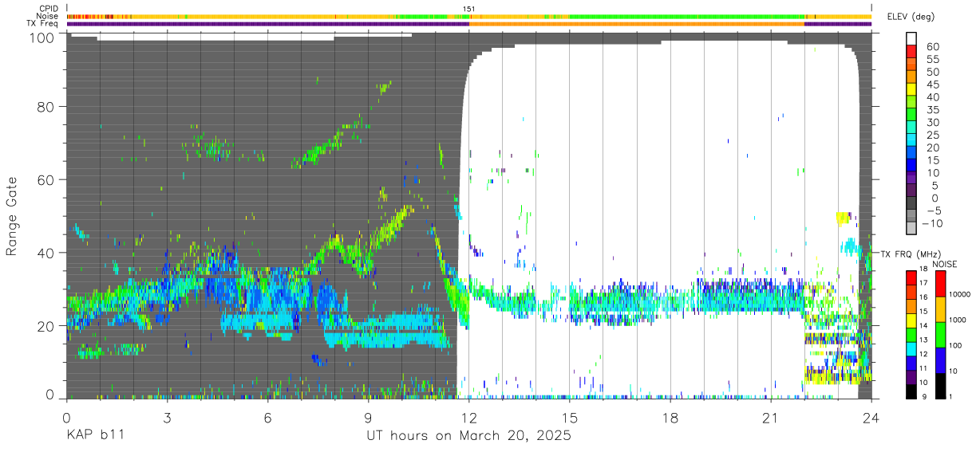This screenshot has height=452, width=980.
Task: Click the light gray bottom segment of ELEV colorbar
Action: 912,229
